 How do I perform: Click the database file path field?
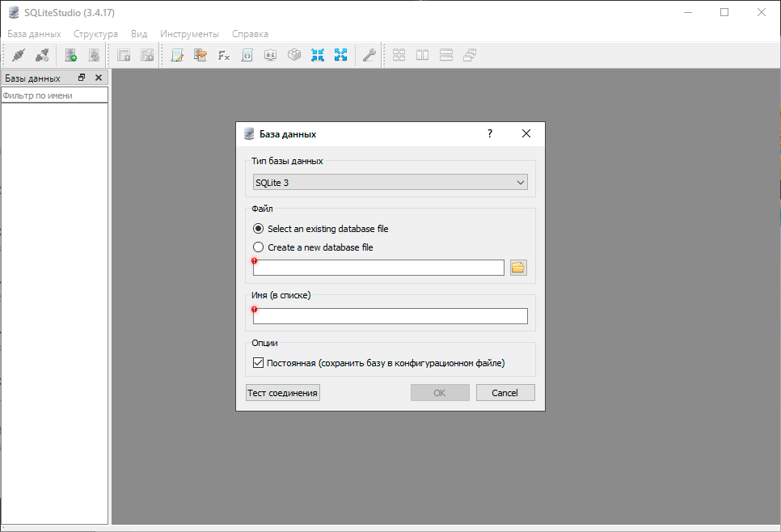(378, 268)
